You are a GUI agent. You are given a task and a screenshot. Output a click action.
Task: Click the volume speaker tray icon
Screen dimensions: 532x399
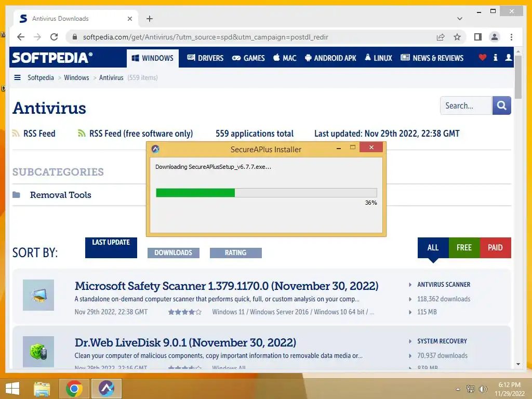click(483, 389)
